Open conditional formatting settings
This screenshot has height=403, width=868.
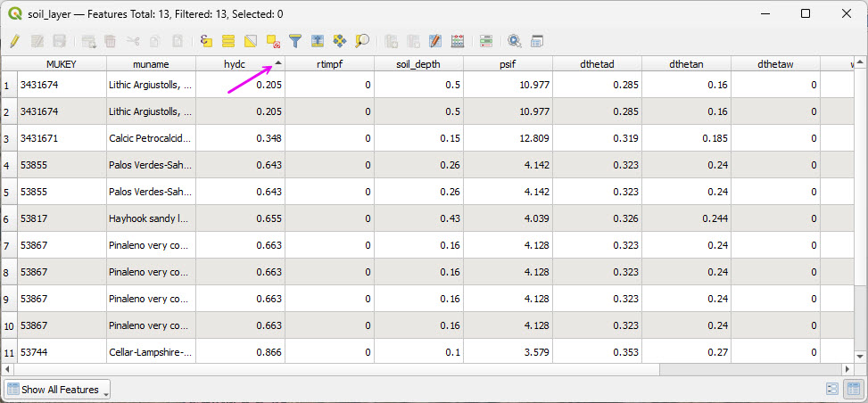[x=486, y=41]
